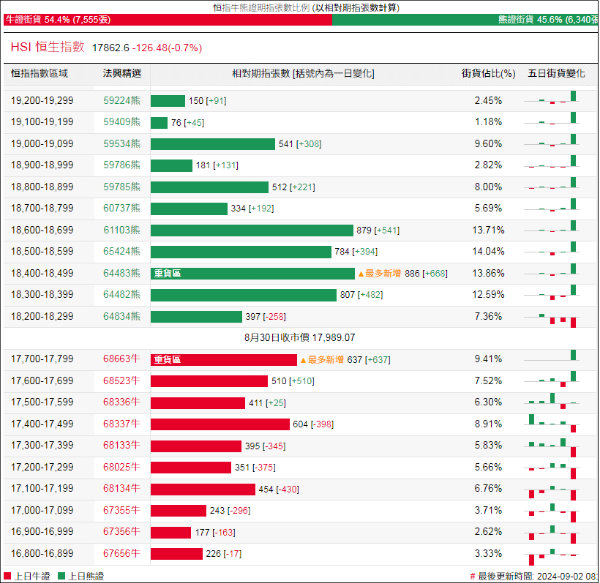Click the 法興精選 column header
Viewport: 600px width, 583px height.
coord(122,73)
